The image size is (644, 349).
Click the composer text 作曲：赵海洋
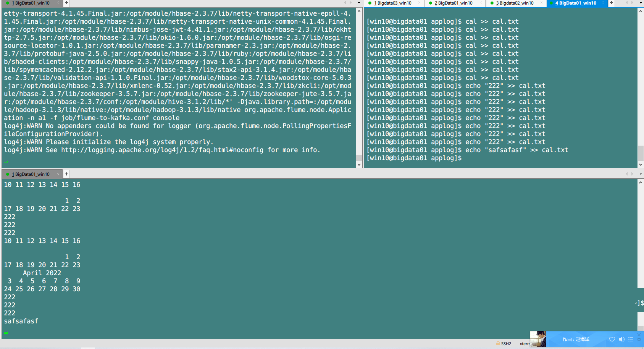[576, 339]
